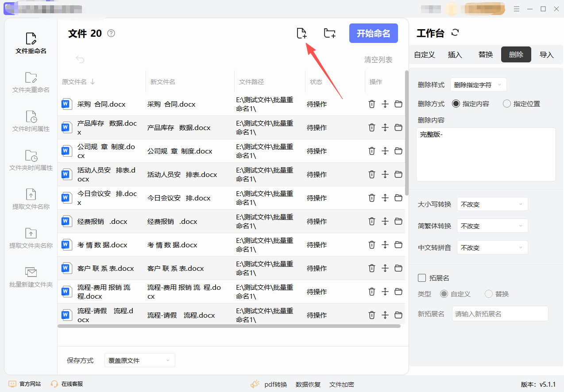Click the add file icon
This screenshot has width=564, height=392.
click(301, 33)
